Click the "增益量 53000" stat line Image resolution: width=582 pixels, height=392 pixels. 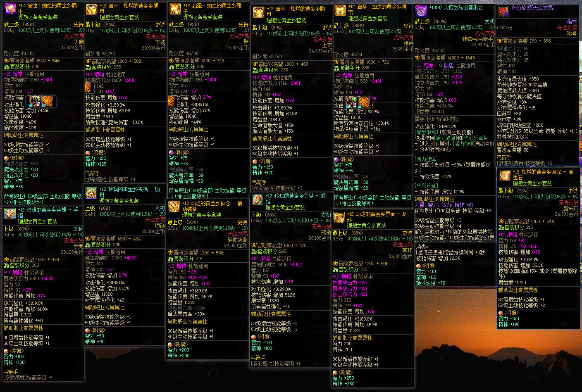pos(429,112)
